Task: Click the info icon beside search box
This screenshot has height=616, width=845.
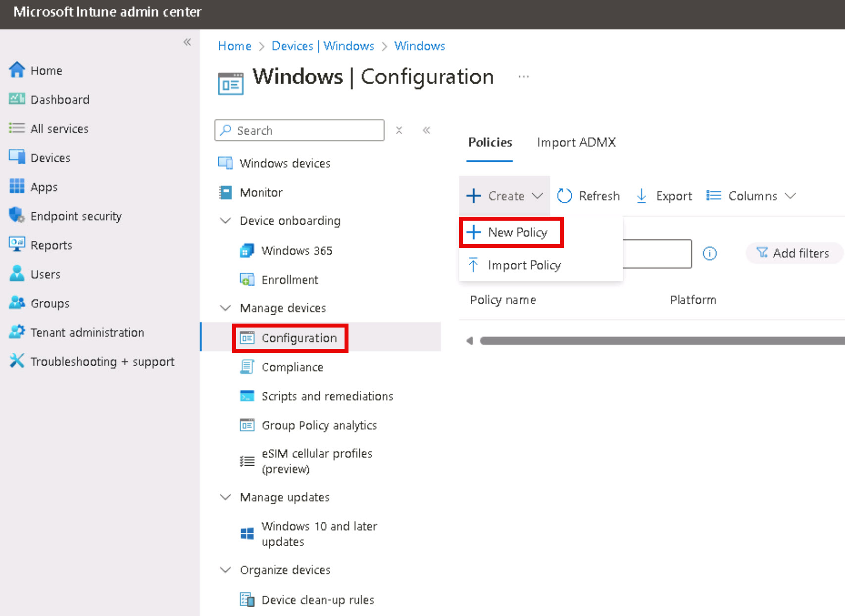Action: click(x=709, y=253)
